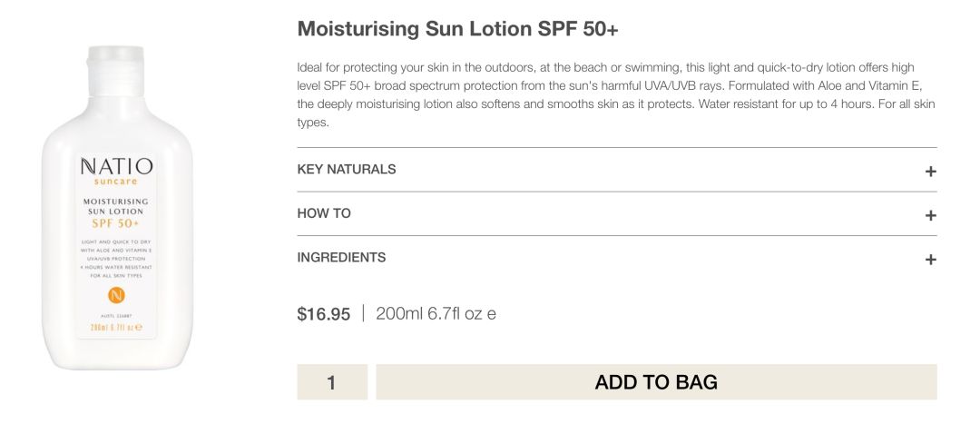Image resolution: width=980 pixels, height=424 pixels.
Task: Click the Moisturising Sun Lotion SPF 50+ title
Action: (x=457, y=29)
